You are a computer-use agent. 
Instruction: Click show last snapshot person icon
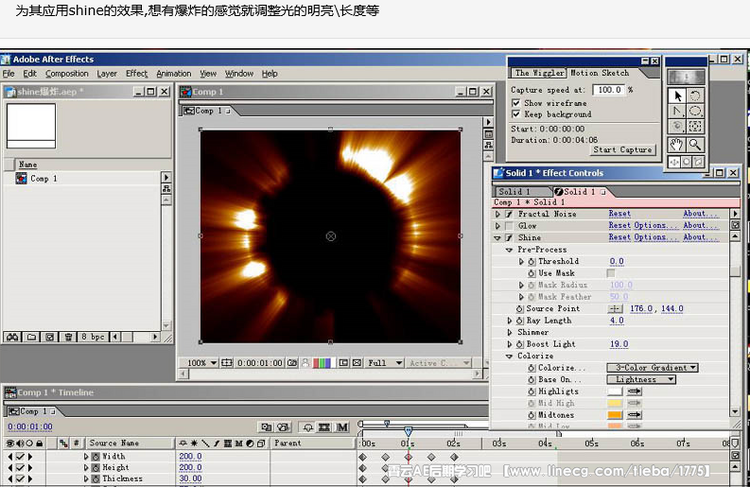coord(305,363)
